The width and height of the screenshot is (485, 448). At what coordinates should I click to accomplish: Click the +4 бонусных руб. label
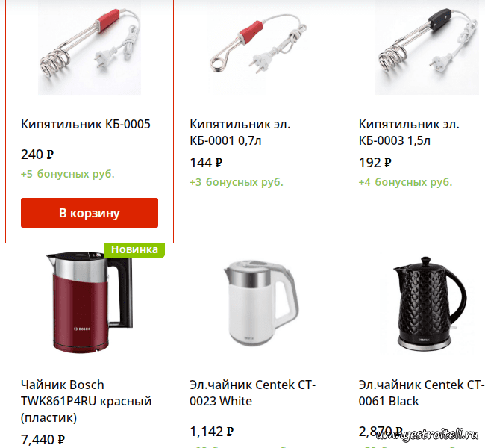tap(405, 182)
